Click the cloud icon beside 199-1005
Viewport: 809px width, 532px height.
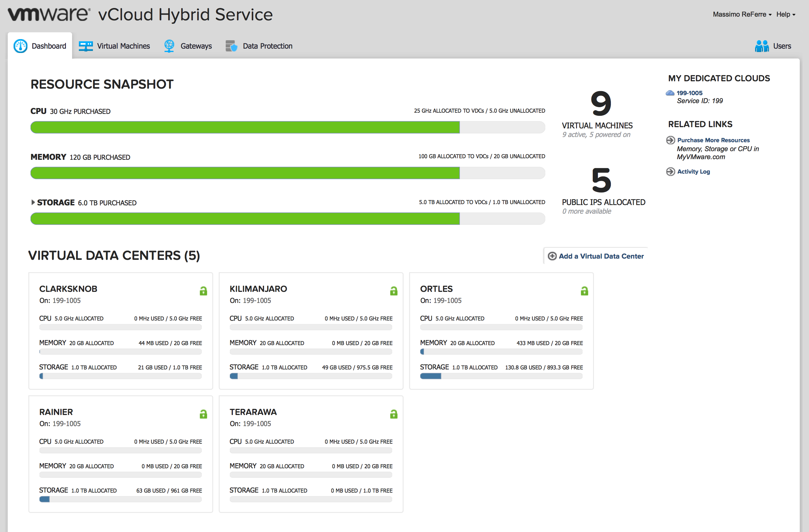pos(670,93)
